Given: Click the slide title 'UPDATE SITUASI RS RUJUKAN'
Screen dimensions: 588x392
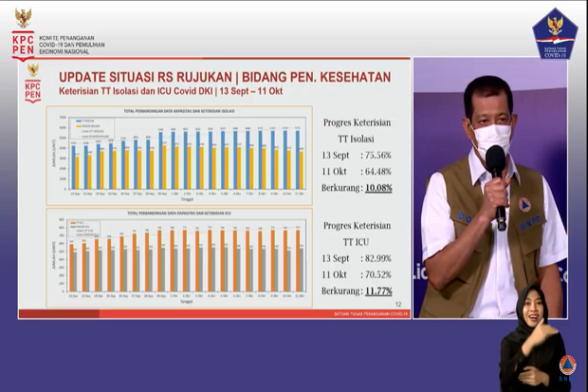Looking at the screenshot, I should coord(145,77).
